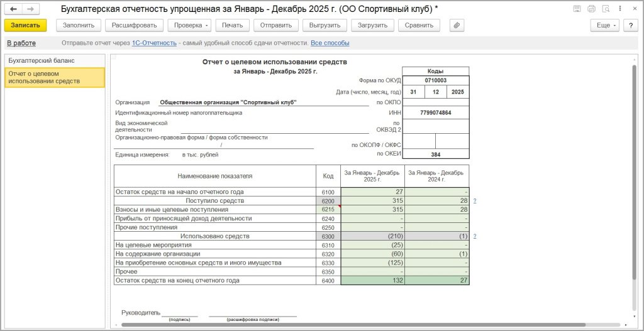Click the back navigation arrow
This screenshot has width=644, height=331.
click(x=13, y=9)
